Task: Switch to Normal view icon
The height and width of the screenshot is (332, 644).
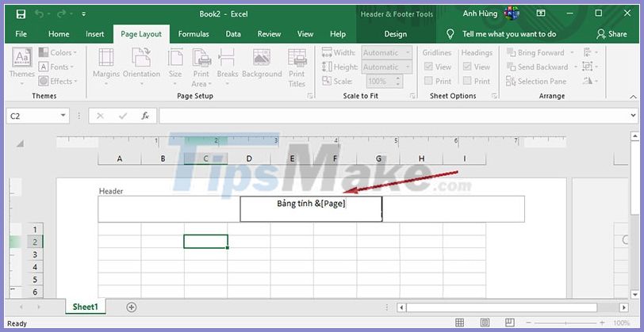Action: click(x=459, y=322)
